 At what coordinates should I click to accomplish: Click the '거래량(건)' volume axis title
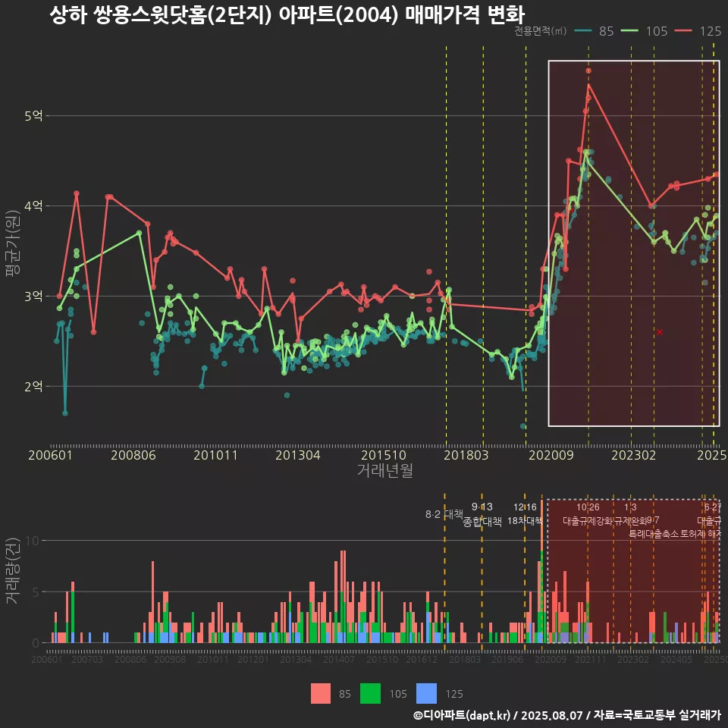11,570
